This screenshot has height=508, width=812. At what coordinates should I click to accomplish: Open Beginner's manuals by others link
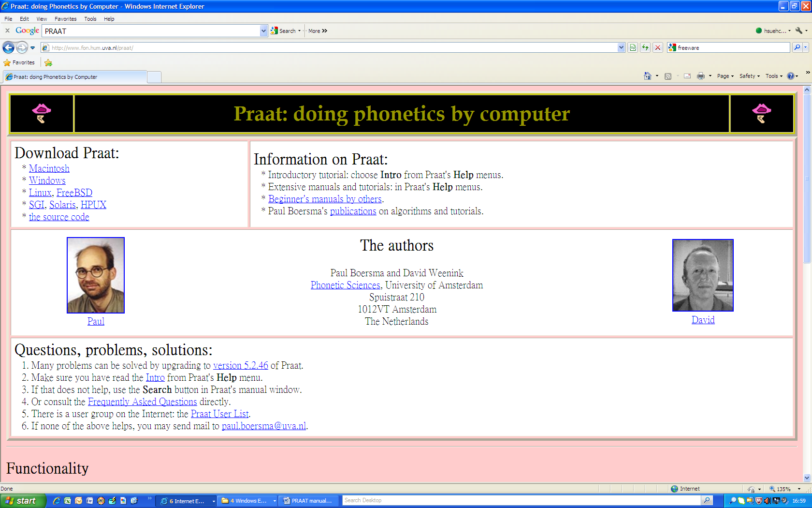[325, 199]
